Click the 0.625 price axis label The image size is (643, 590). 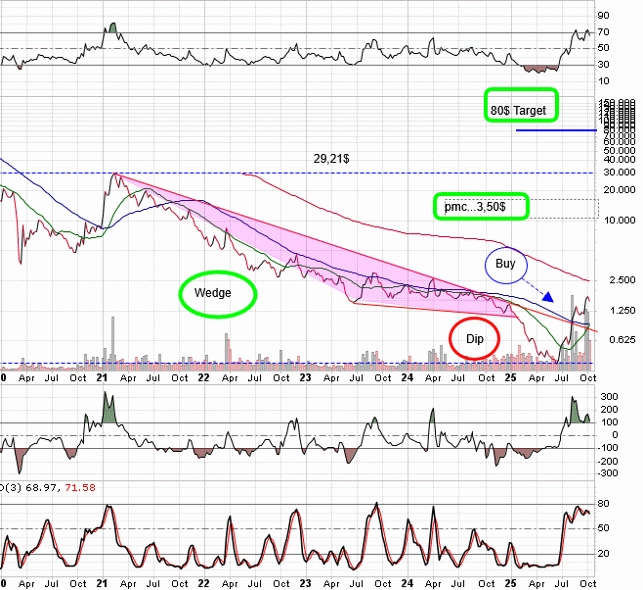pos(618,340)
